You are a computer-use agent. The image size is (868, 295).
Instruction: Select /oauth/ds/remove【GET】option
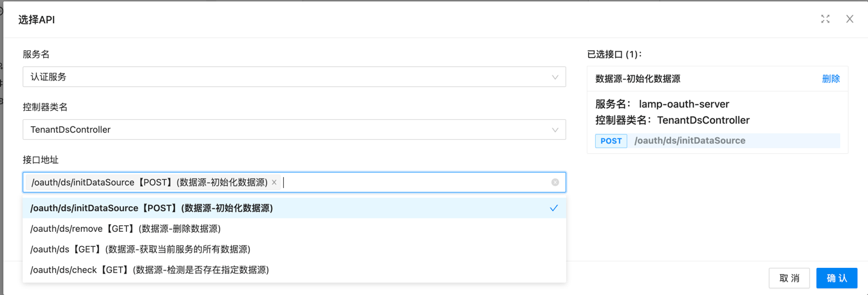point(125,229)
